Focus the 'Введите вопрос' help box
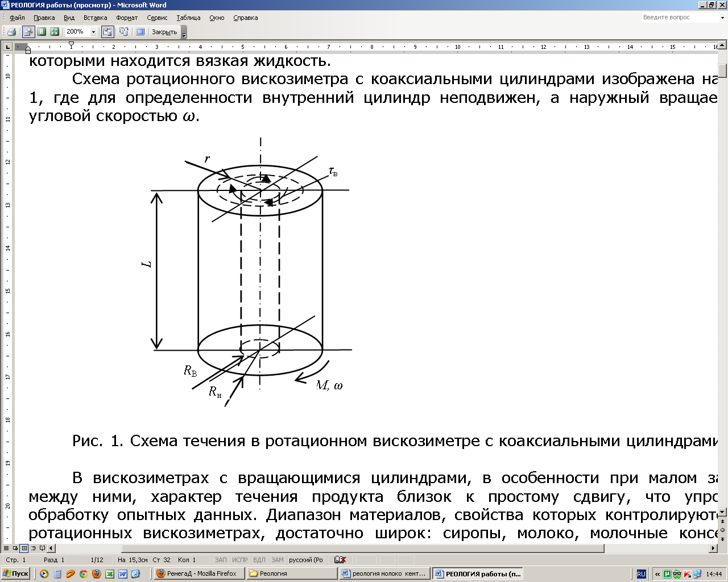 [679, 18]
